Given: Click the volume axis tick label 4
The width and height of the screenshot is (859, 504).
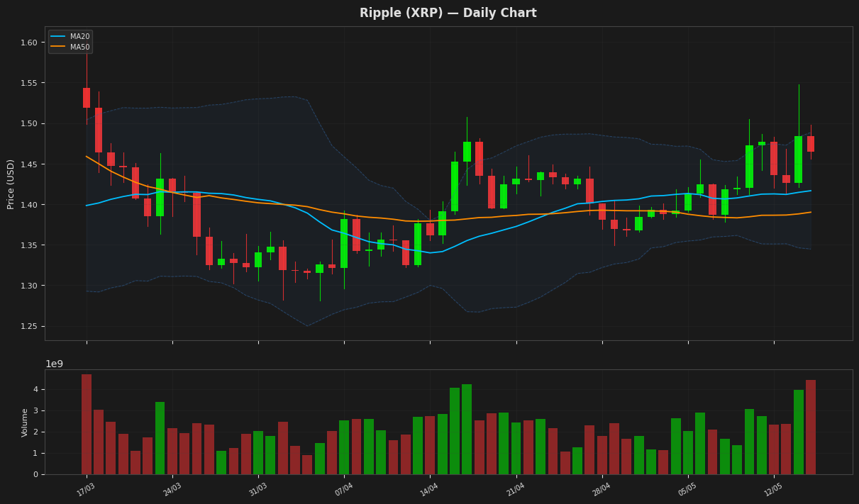Looking at the screenshot, I should [35, 389].
